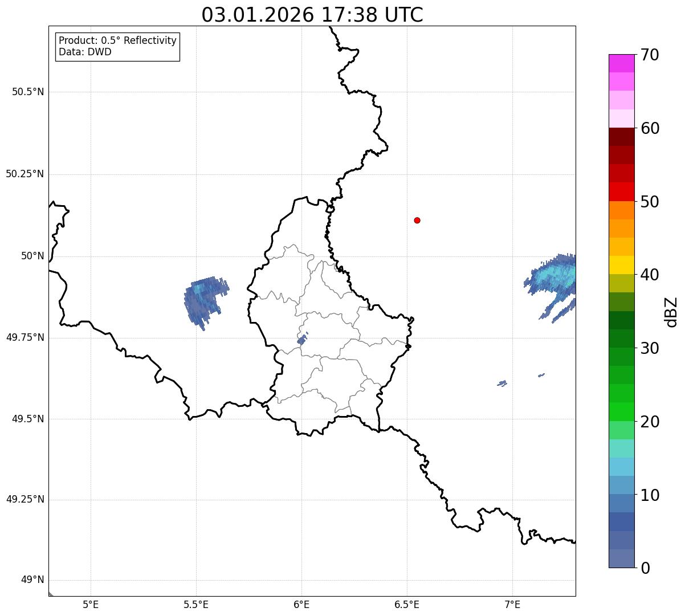Click the bright red colorbar swatch above 50
Image resolution: width=685 pixels, height=616 pixels.
click(621, 192)
